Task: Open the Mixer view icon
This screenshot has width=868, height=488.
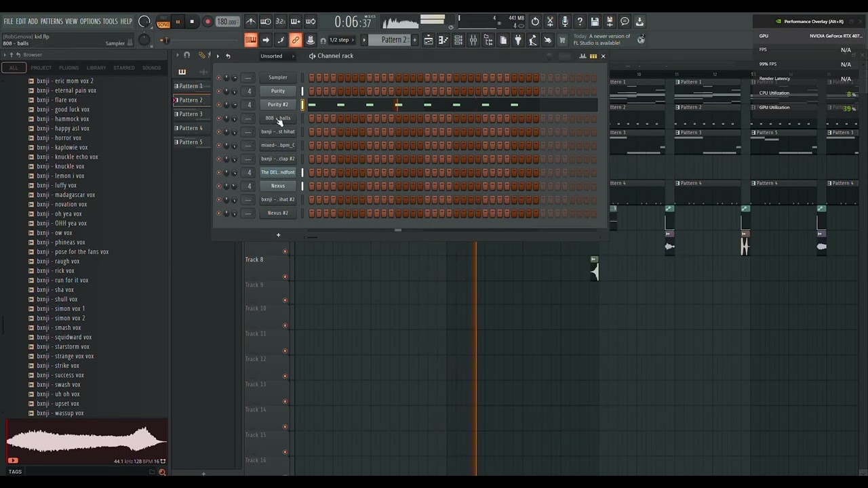Action: pyautogui.click(x=473, y=40)
